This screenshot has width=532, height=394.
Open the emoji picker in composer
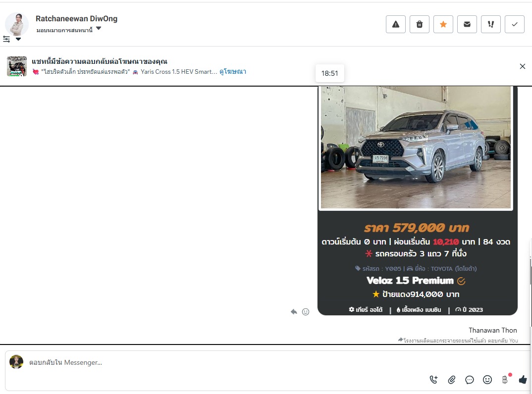487,380
